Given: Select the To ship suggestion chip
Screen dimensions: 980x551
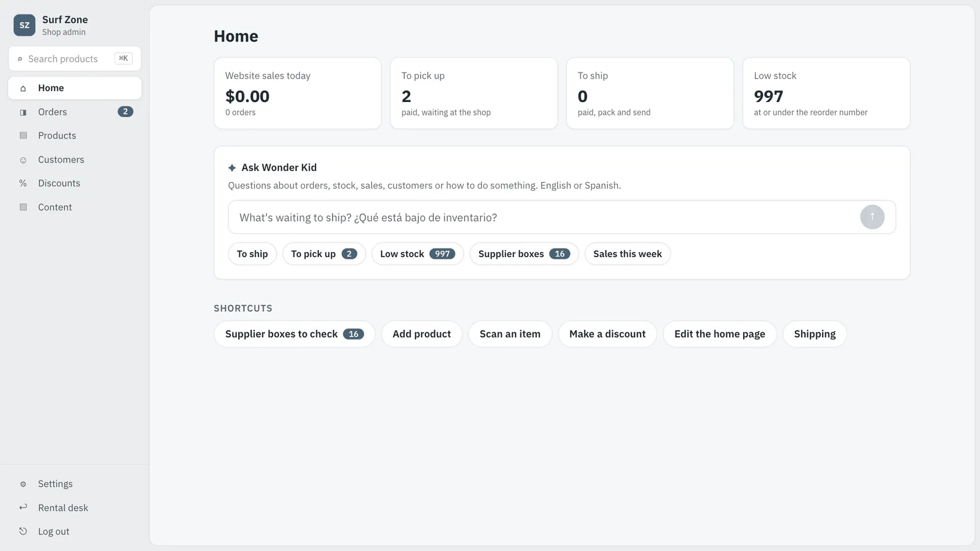Looking at the screenshot, I should point(253,254).
